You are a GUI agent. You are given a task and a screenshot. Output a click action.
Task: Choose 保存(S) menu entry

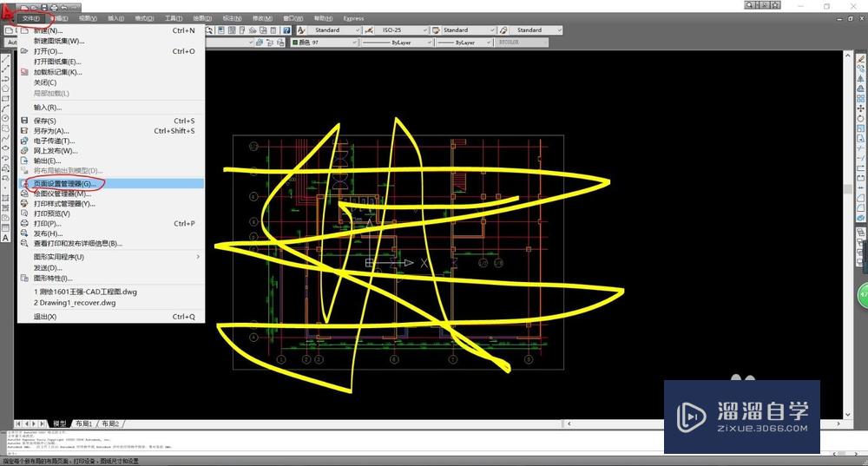pos(111,121)
